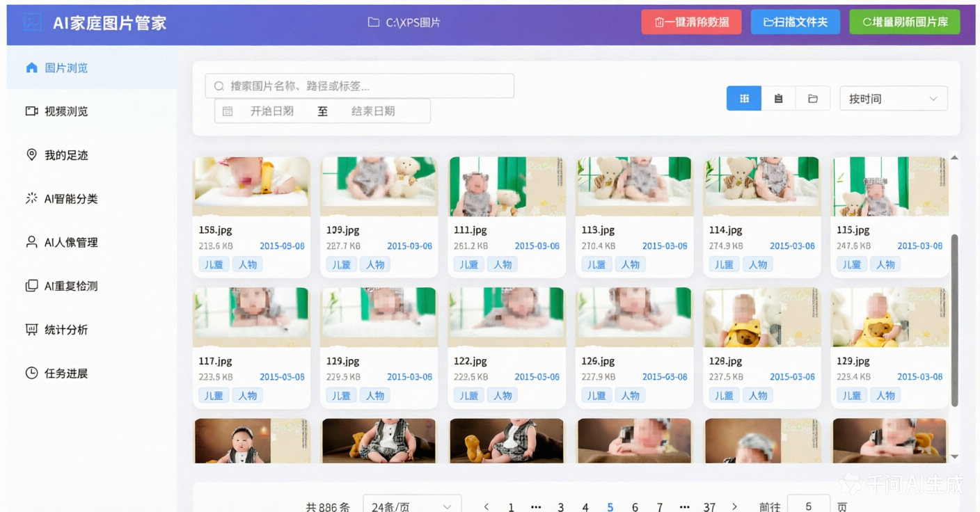This screenshot has width=980, height=512.
Task: Go to page 4
Action: [585, 507]
